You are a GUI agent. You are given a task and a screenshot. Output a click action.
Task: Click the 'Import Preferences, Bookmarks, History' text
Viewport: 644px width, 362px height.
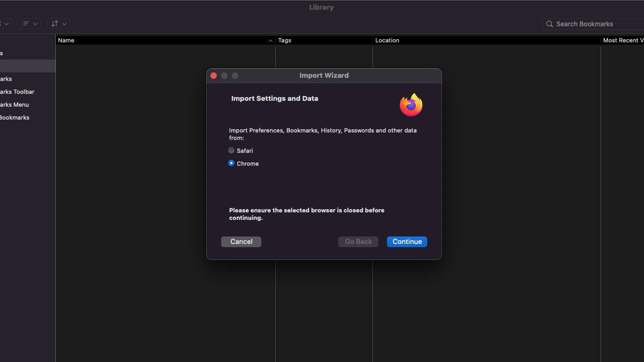tap(323, 134)
